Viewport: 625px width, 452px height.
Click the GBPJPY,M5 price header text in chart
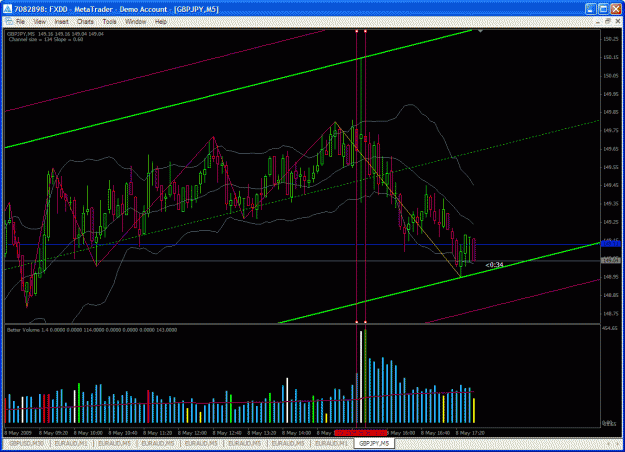(55, 34)
